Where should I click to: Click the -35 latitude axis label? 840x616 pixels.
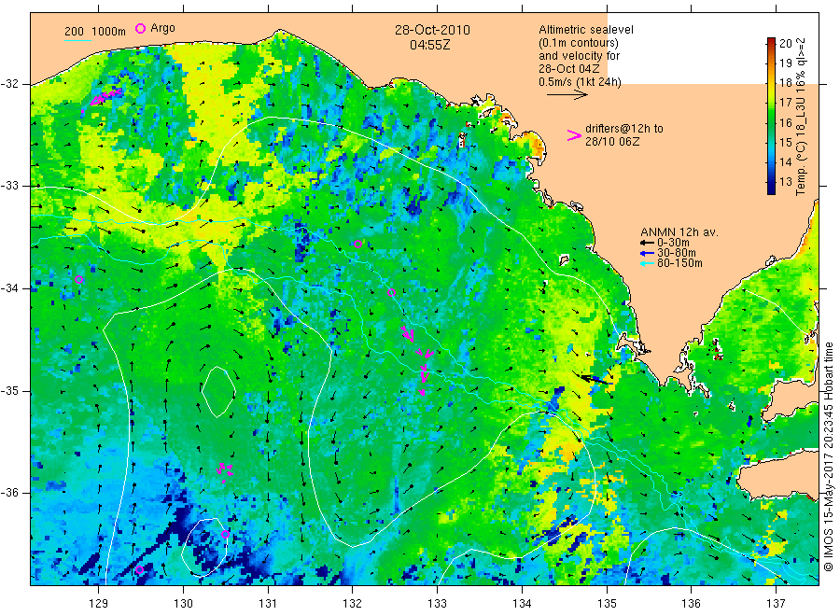(9, 390)
